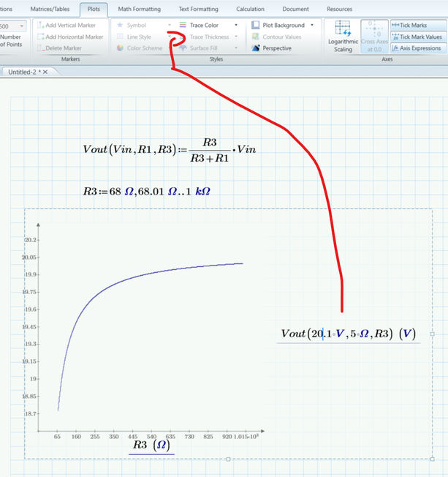
Task: Open the Matrices/Tables ribbon tab
Action: click(x=50, y=9)
